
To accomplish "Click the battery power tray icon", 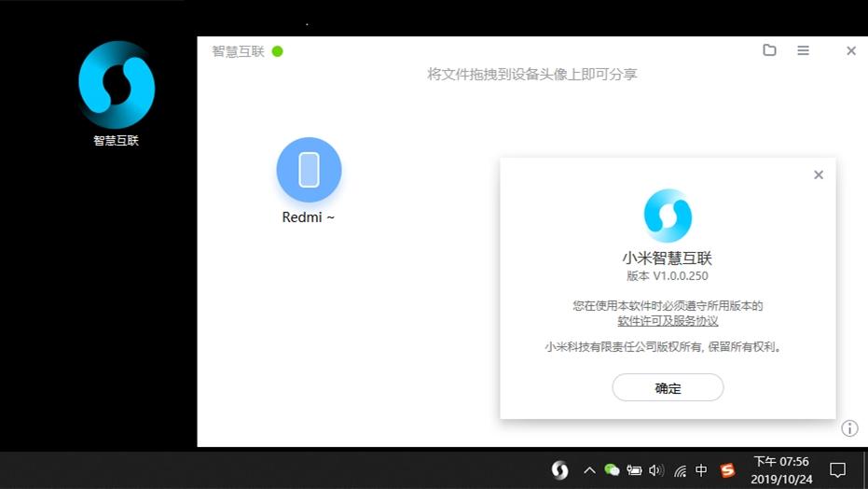I will [x=634, y=470].
